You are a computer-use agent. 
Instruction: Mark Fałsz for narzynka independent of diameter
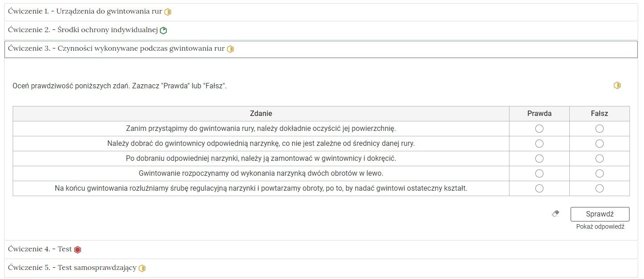[x=599, y=144]
